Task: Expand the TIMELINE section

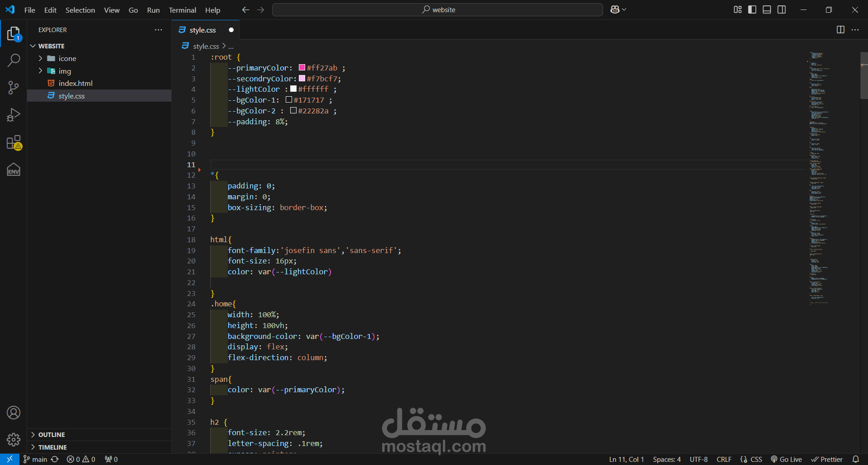Action: [99, 447]
